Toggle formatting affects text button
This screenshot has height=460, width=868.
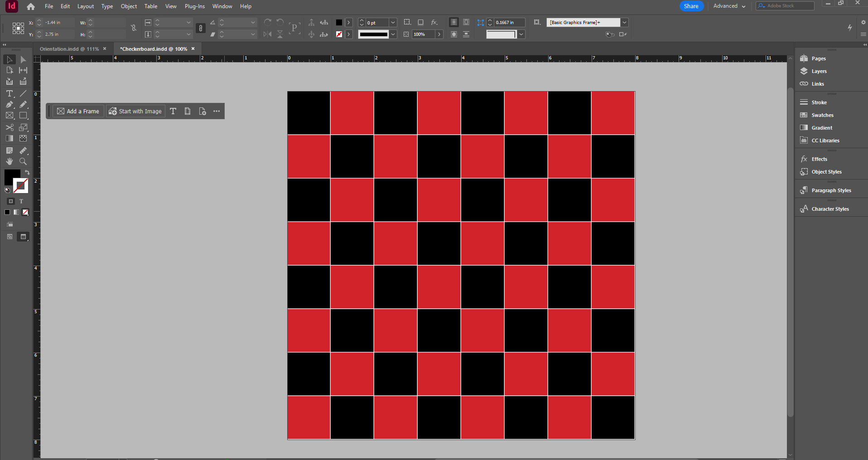click(x=21, y=201)
